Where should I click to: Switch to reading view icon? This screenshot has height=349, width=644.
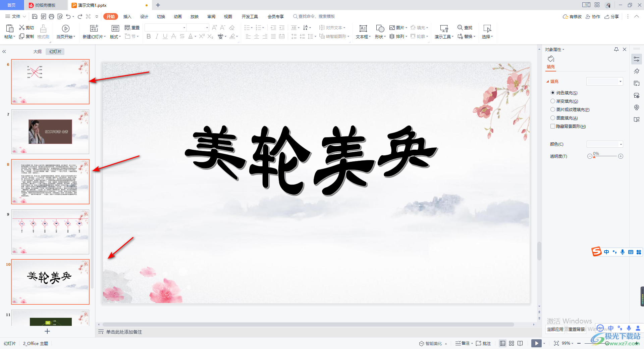[x=520, y=343]
